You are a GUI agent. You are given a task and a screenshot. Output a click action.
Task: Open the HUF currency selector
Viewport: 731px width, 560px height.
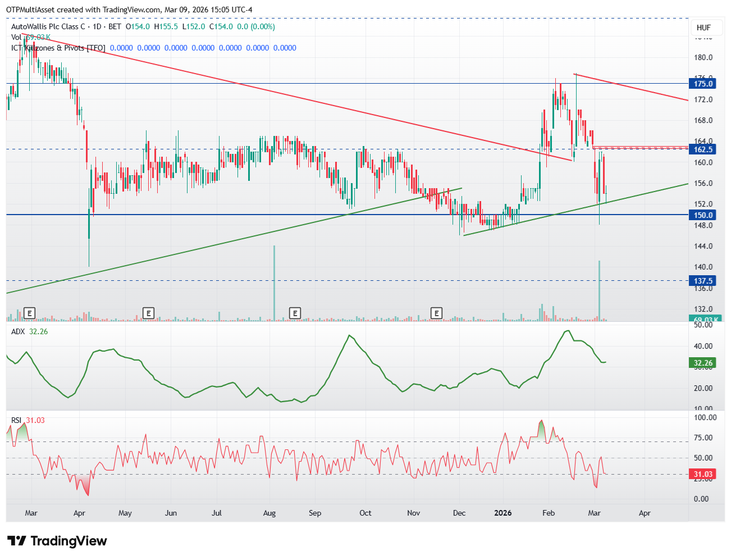pos(703,28)
